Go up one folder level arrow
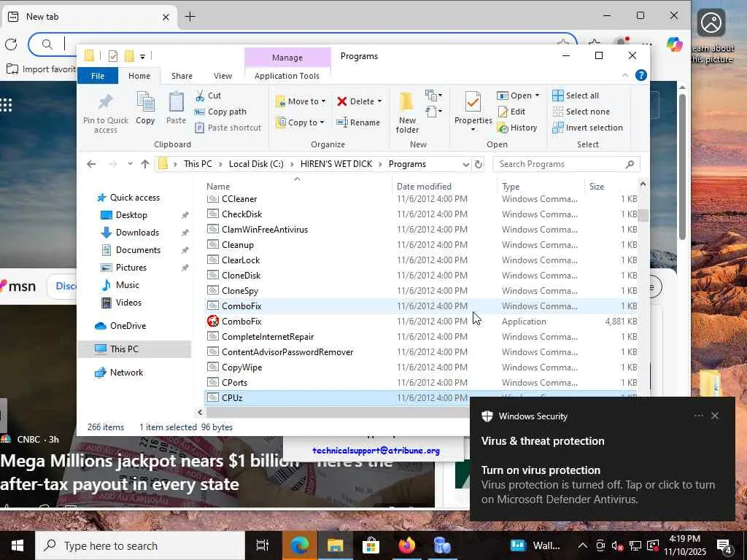The height and width of the screenshot is (560, 747). coord(145,164)
